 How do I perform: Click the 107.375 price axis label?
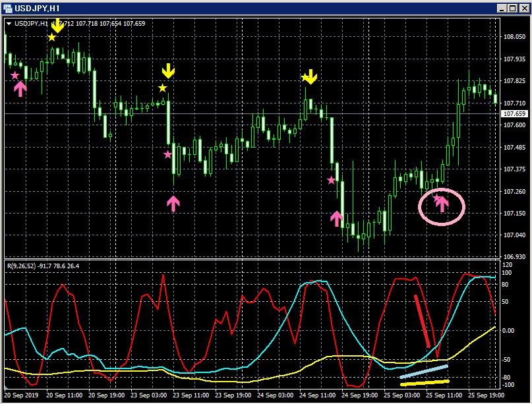tap(514, 169)
